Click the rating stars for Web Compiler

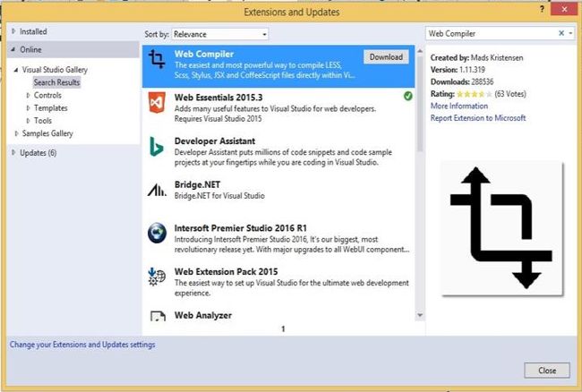point(474,94)
